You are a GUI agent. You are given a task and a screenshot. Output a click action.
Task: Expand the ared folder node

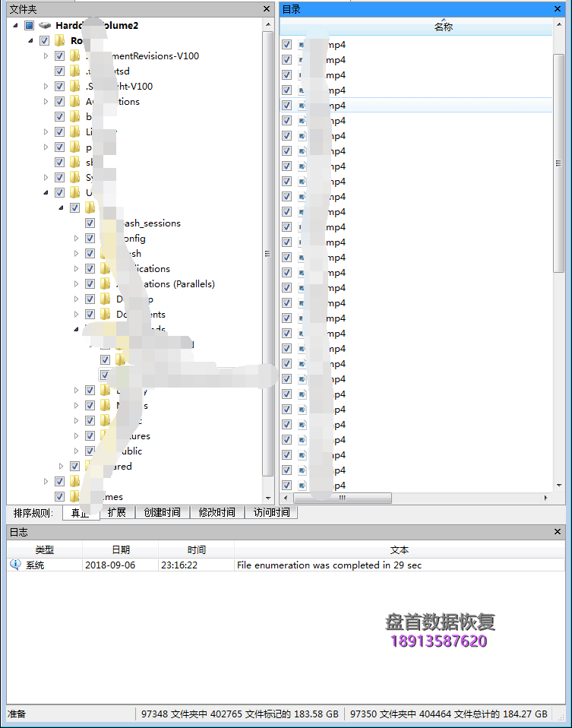click(61, 466)
